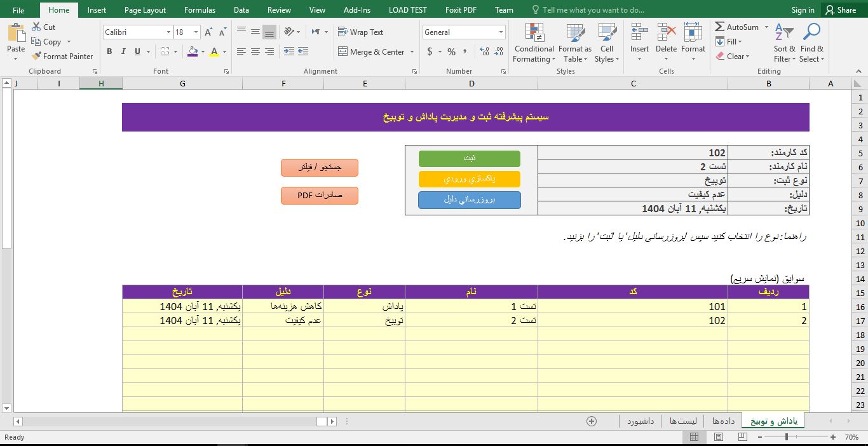Toggle bold formatting
868x446 pixels.
click(x=109, y=51)
